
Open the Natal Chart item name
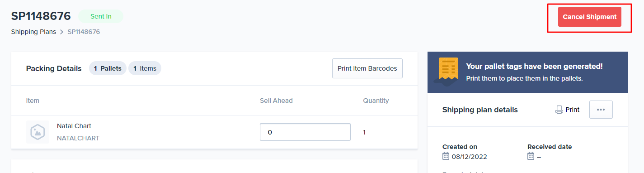74,126
